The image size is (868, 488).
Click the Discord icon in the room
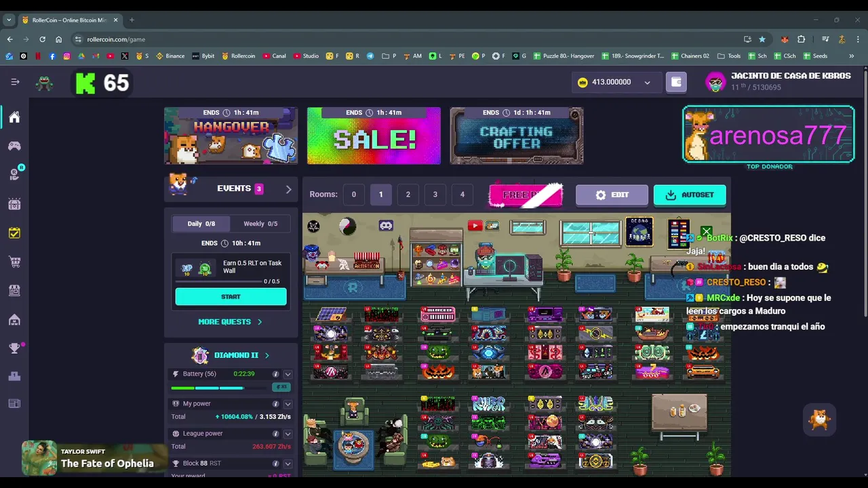[386, 226]
